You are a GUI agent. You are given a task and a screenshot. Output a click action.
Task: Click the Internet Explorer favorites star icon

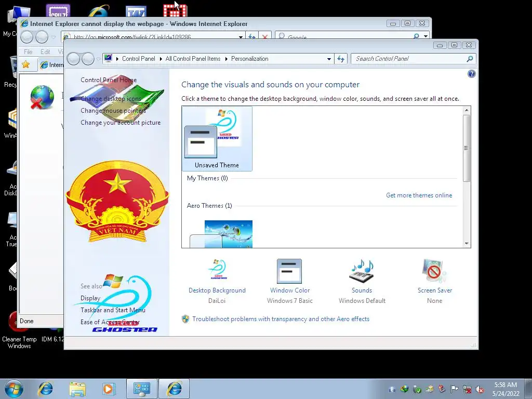[x=26, y=64]
